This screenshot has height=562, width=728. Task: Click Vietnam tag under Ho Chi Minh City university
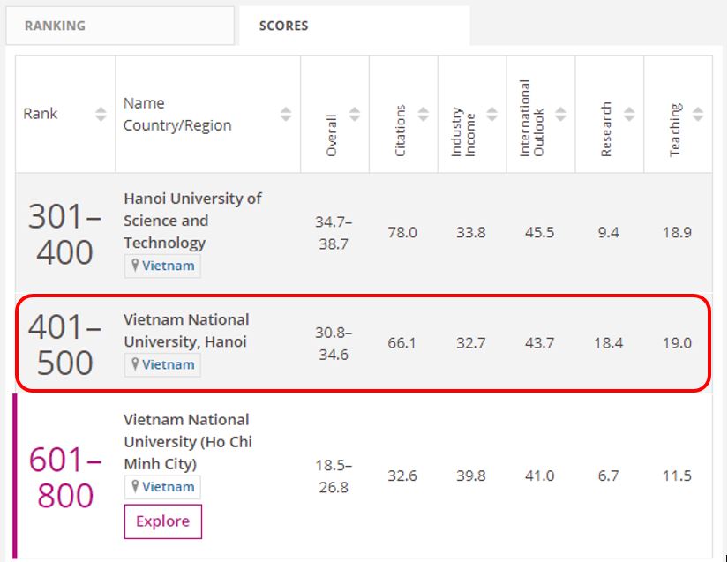pos(162,487)
